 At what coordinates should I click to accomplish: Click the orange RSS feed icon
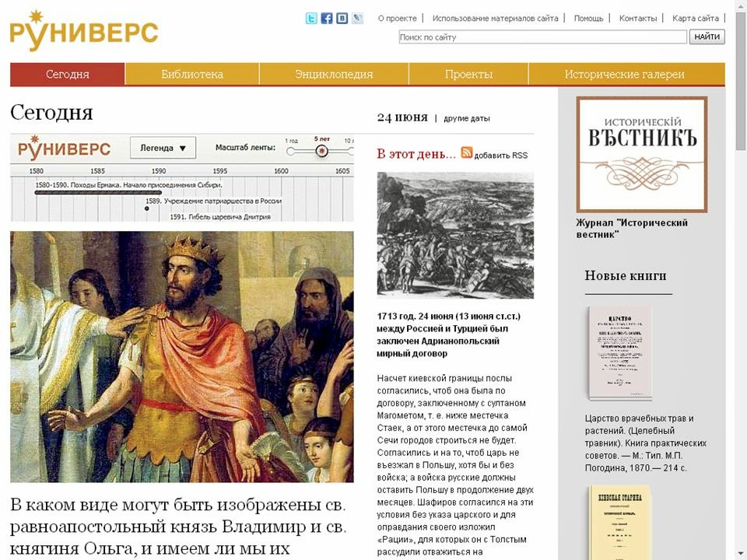[x=466, y=152]
